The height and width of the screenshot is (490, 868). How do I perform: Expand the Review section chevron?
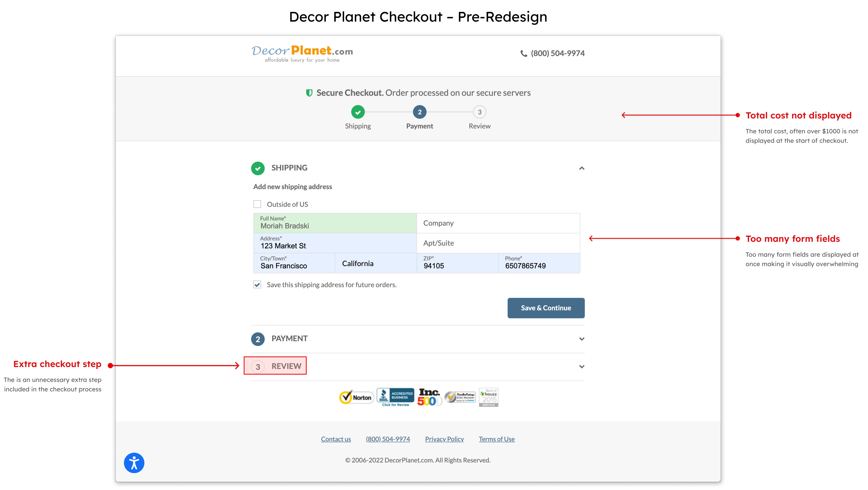[582, 366]
